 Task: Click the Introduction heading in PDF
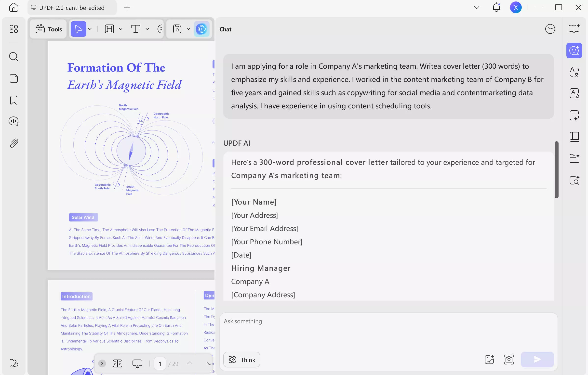pos(76,296)
